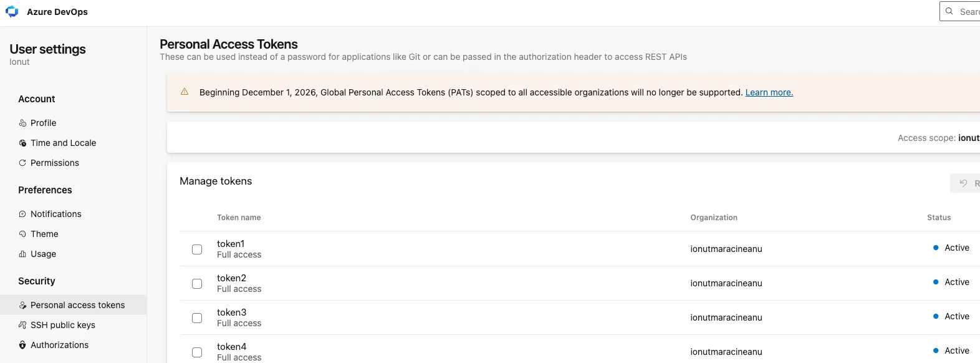Click the Notifications bubble icon

point(22,214)
